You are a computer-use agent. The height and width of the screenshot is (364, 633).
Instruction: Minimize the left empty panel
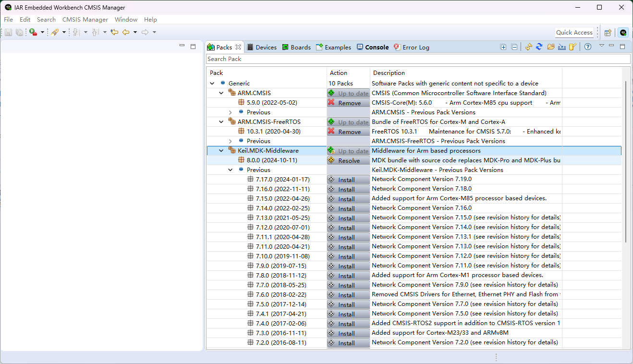[182, 46]
